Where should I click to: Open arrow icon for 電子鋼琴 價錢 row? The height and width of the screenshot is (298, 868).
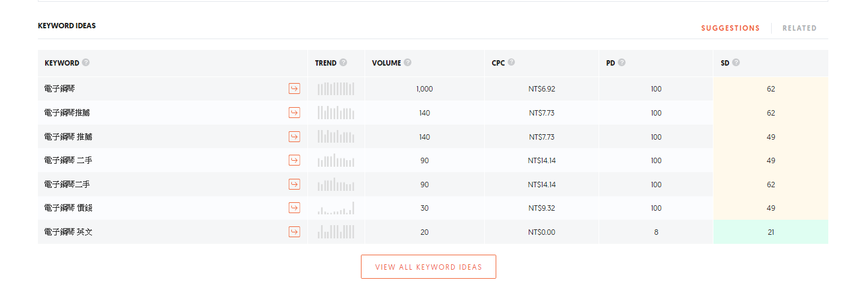point(294,208)
